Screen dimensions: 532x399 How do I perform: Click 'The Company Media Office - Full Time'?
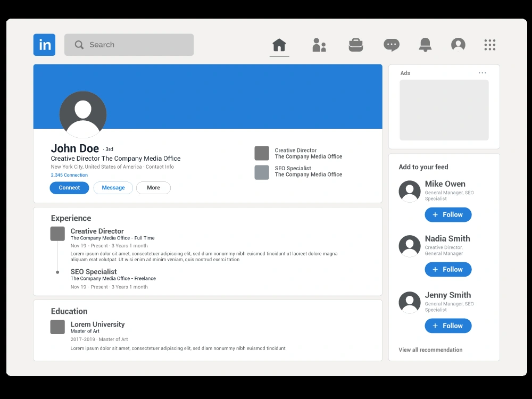coord(113,238)
